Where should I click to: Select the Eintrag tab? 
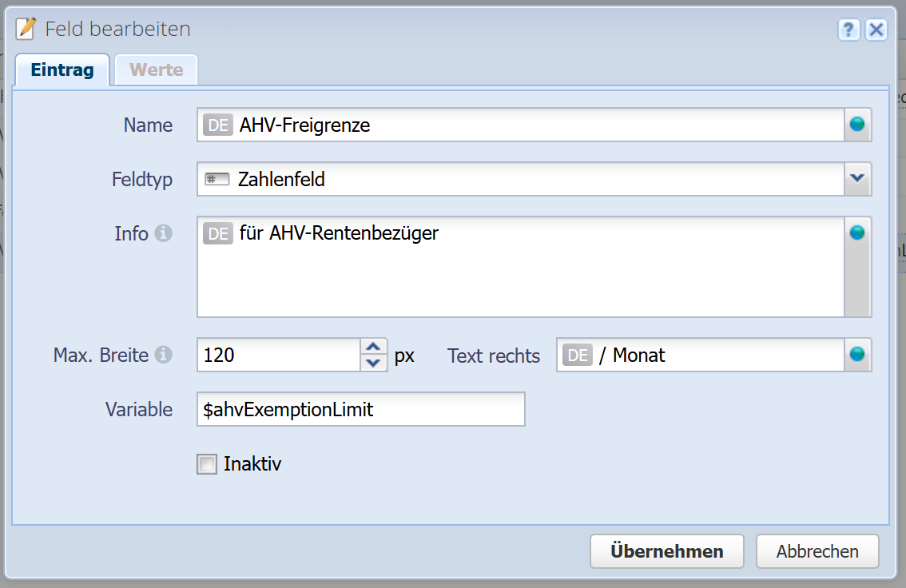[62, 70]
